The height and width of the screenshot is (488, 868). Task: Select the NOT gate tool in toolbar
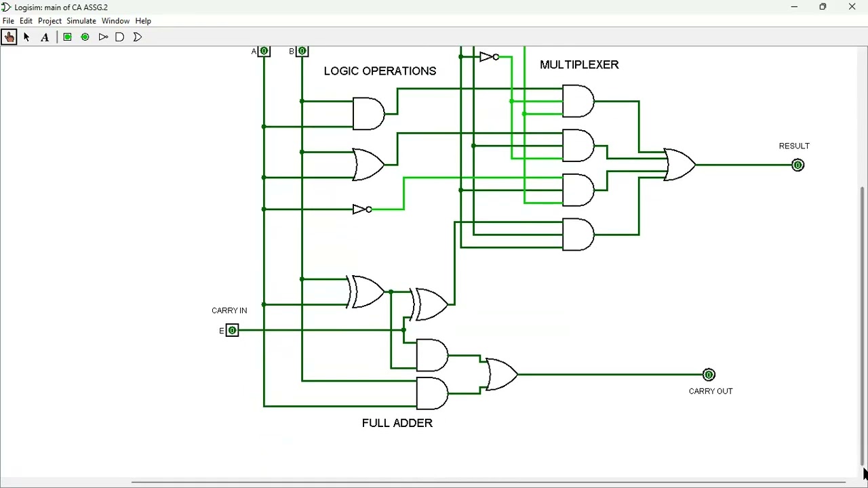(x=103, y=37)
